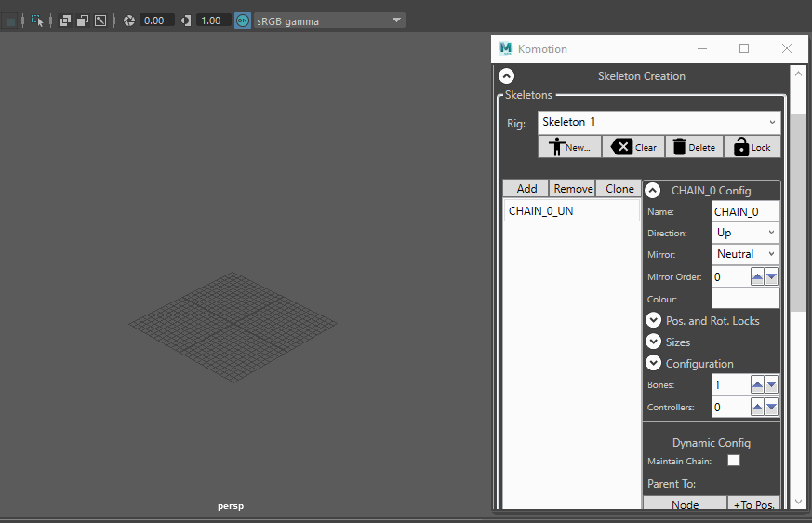Open the Rig dropdown showing Skeleton_1
Screen dimensions: 812x523
pos(659,122)
